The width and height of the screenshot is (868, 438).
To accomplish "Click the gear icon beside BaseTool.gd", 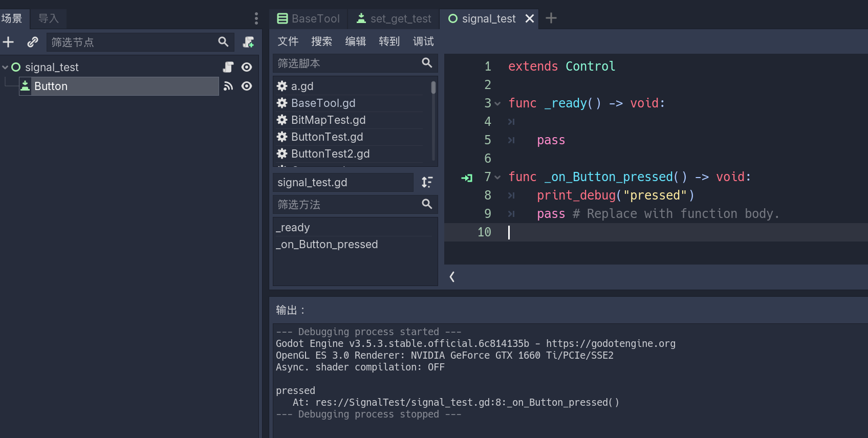I will [x=282, y=103].
